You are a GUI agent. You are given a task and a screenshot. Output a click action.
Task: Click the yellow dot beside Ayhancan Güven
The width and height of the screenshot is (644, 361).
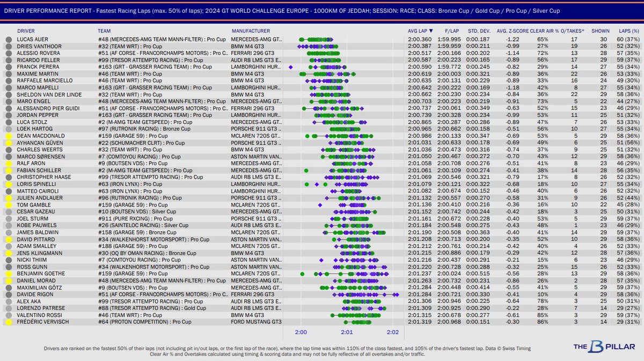coord(8,143)
